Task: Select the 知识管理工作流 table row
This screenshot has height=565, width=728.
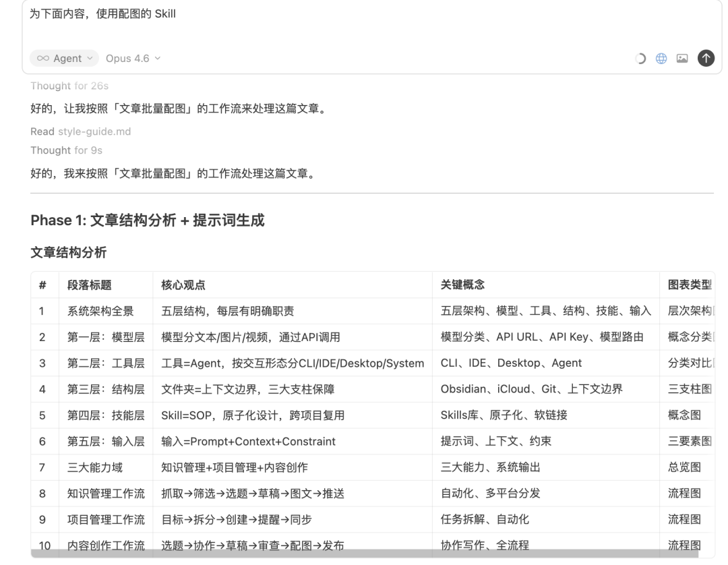Action: [x=106, y=493]
